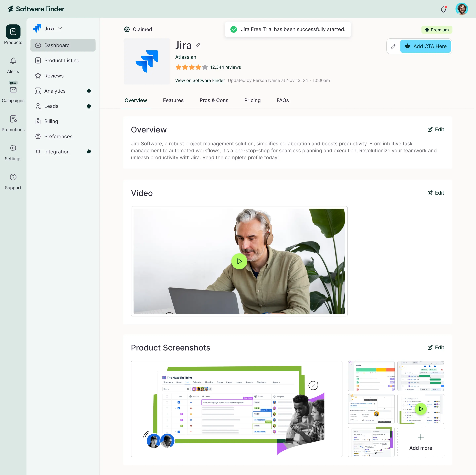The width and height of the screenshot is (476, 475).
Task: Play the Marketing launch video thumbnail
Action: [x=421, y=409]
